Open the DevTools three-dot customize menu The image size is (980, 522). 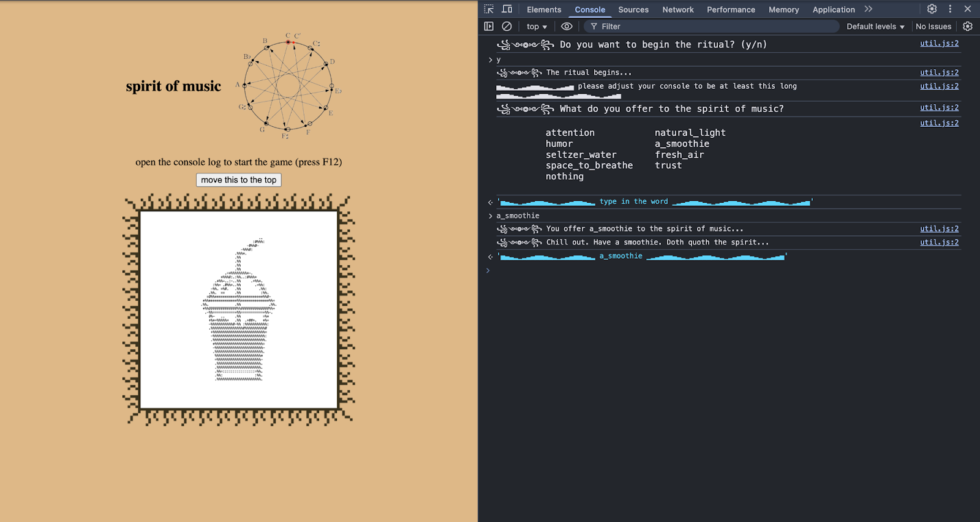click(x=950, y=9)
